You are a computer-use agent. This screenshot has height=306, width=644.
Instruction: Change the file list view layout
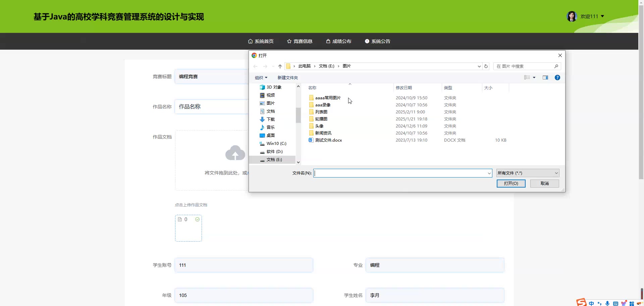pyautogui.click(x=527, y=78)
